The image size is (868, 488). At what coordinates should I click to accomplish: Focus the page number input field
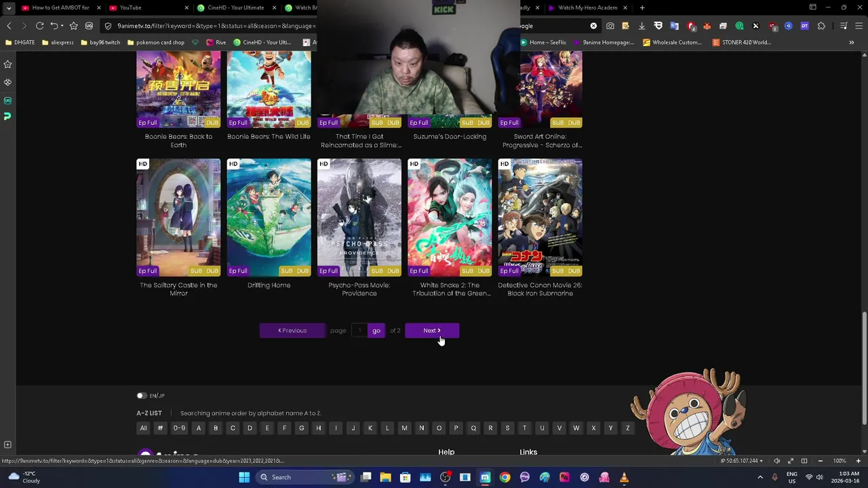coord(359,331)
